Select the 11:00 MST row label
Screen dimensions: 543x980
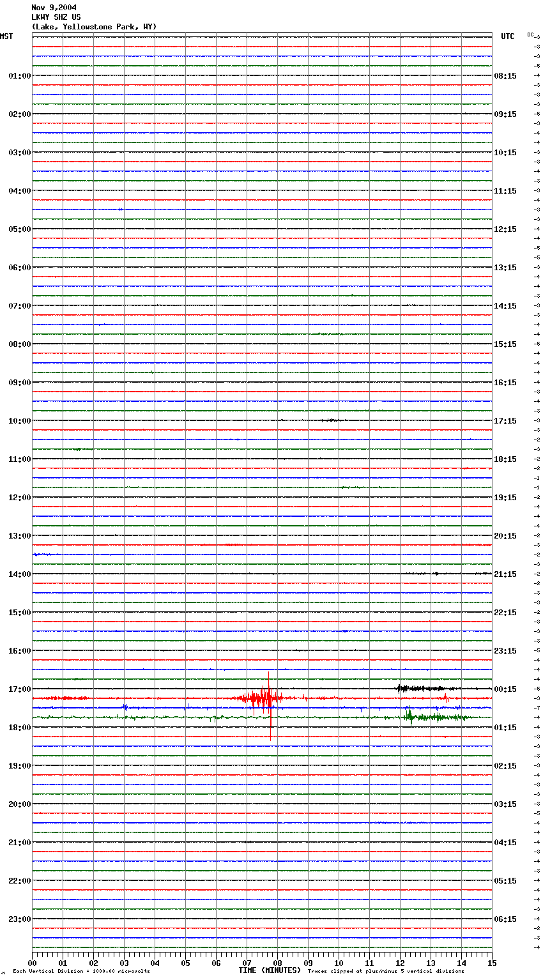tap(19, 459)
